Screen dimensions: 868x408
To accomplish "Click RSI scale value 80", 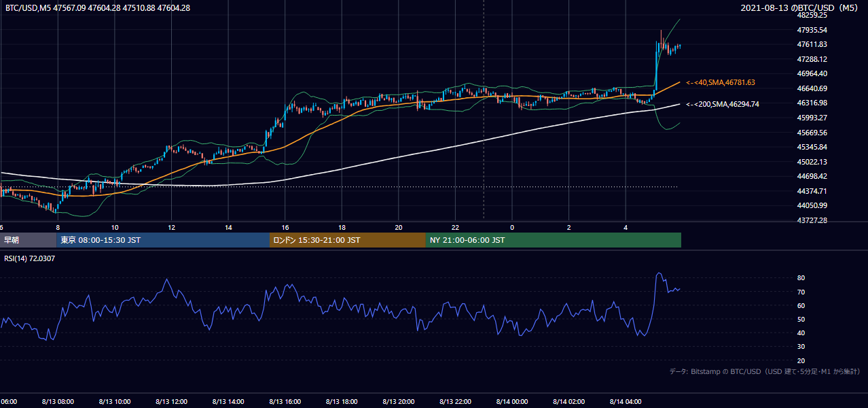I will tap(801, 278).
